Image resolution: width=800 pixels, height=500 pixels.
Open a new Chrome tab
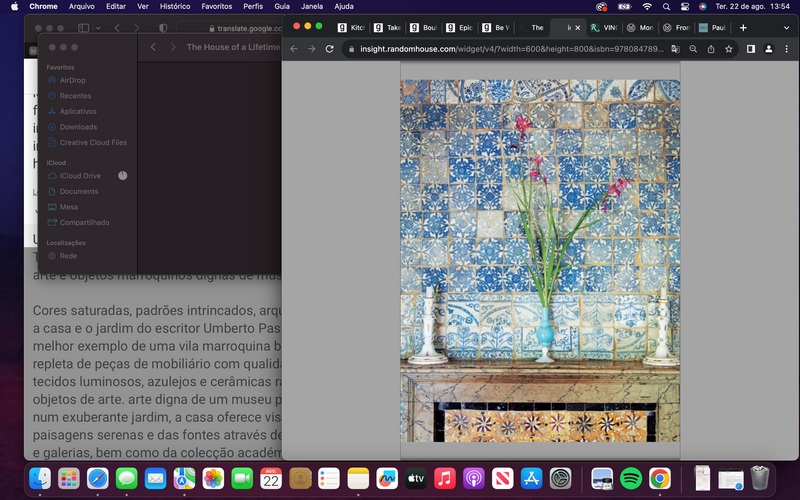pos(743,28)
